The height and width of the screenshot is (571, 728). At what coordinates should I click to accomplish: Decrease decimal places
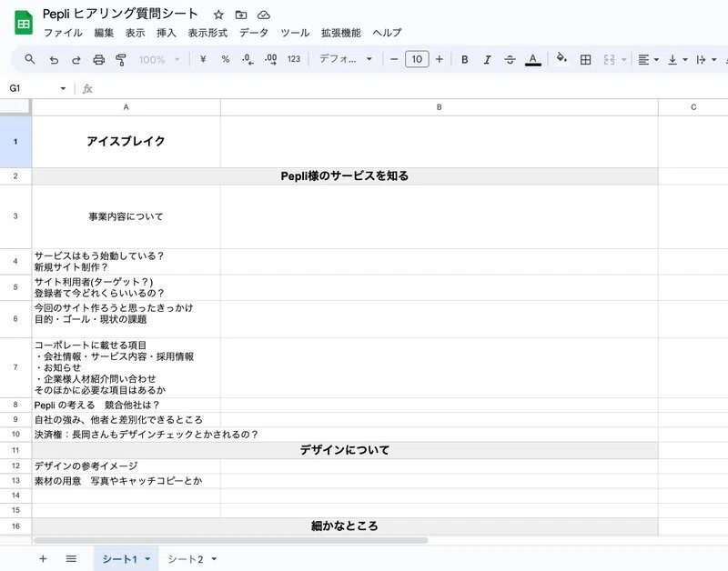coord(248,59)
